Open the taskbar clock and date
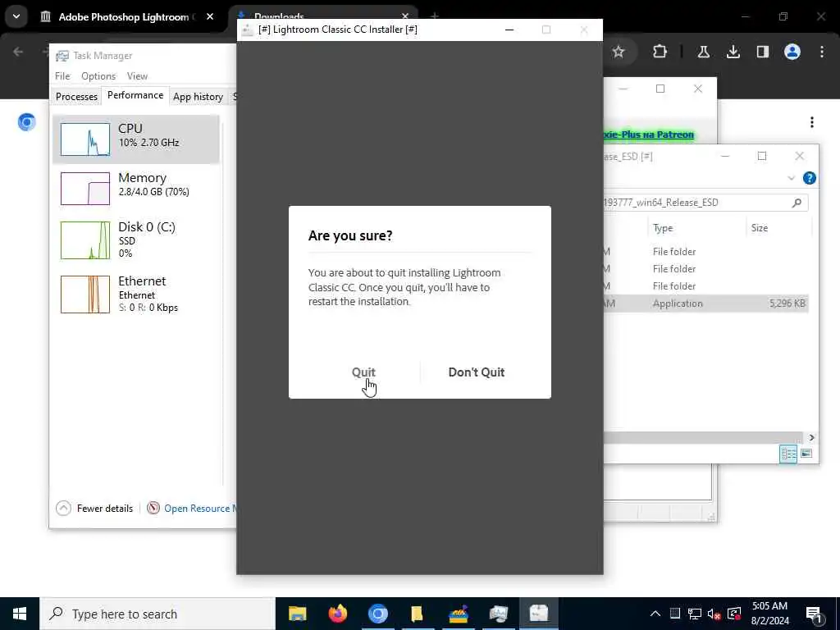 (769, 614)
